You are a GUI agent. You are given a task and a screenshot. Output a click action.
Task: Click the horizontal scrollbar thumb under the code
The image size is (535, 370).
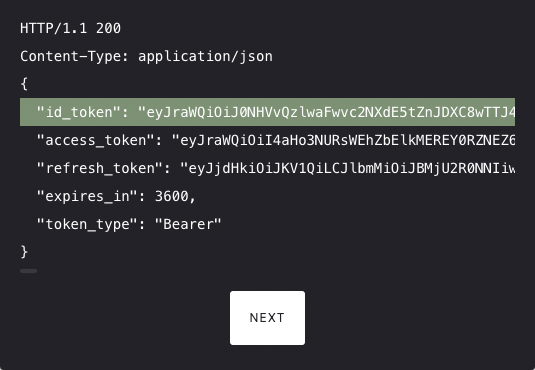(x=28, y=271)
